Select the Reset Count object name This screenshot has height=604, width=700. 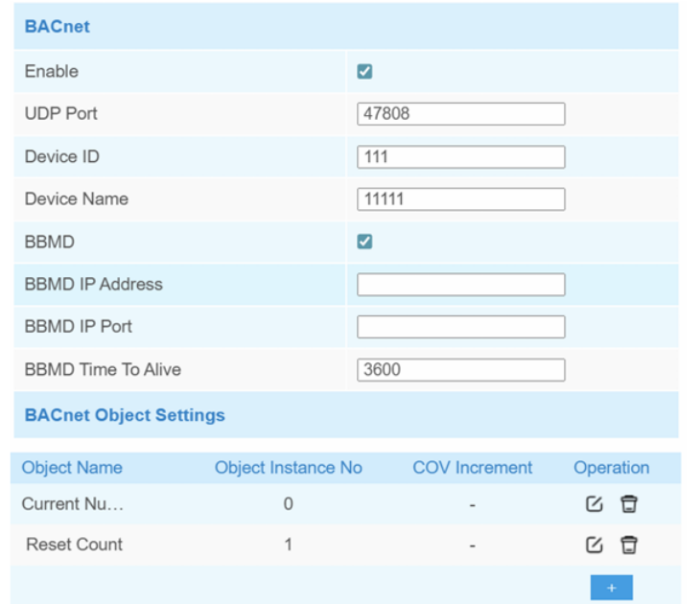pyautogui.click(x=74, y=545)
